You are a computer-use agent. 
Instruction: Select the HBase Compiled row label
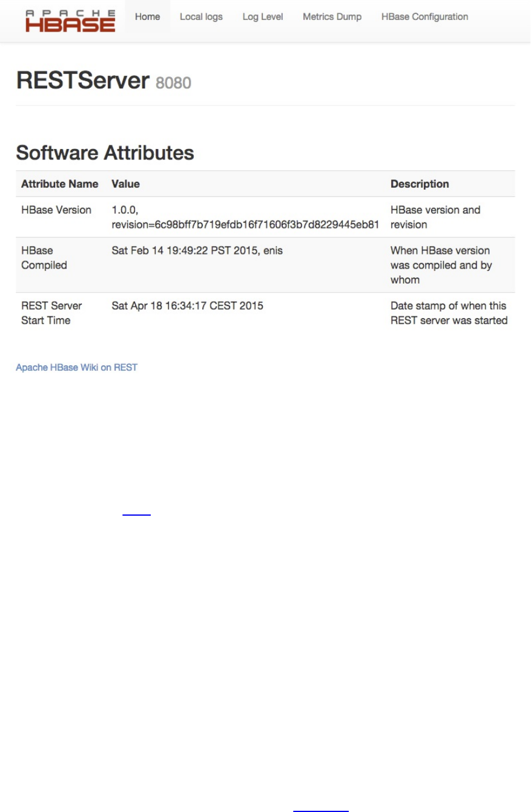(x=44, y=258)
